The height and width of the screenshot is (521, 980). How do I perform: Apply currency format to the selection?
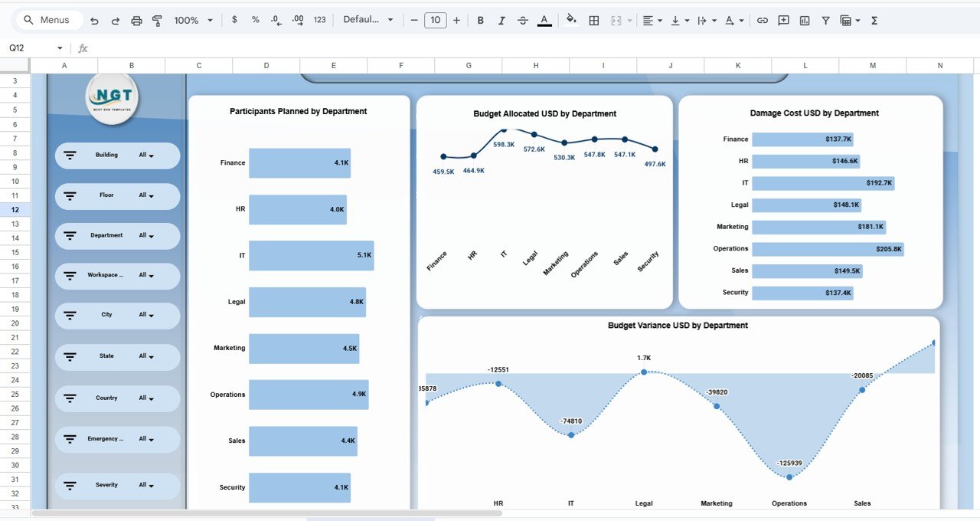[234, 20]
